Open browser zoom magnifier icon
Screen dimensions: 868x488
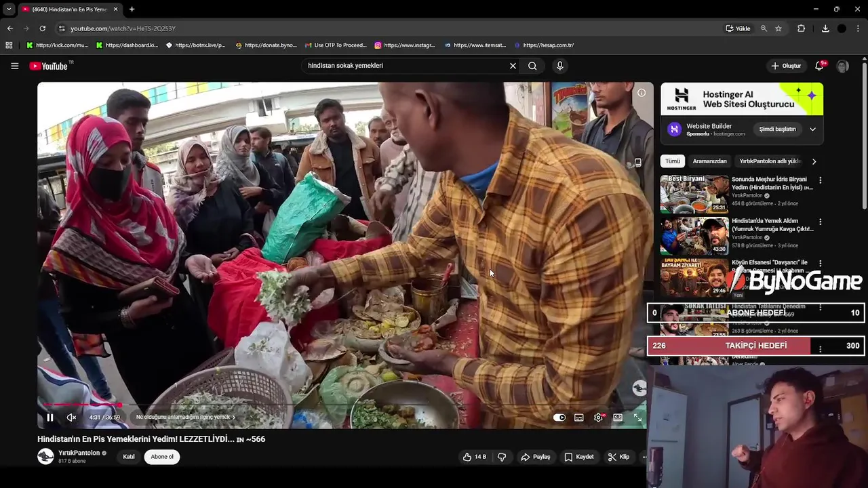[764, 28]
